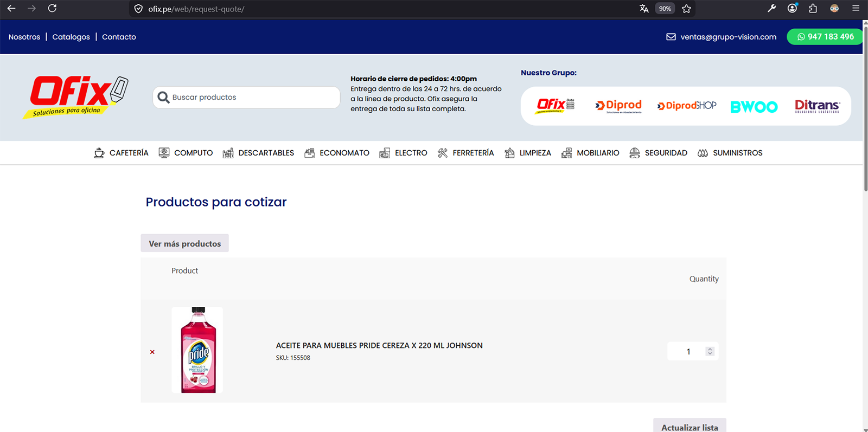
Task: Open the extensions puzzle icon
Action: [x=813, y=8]
